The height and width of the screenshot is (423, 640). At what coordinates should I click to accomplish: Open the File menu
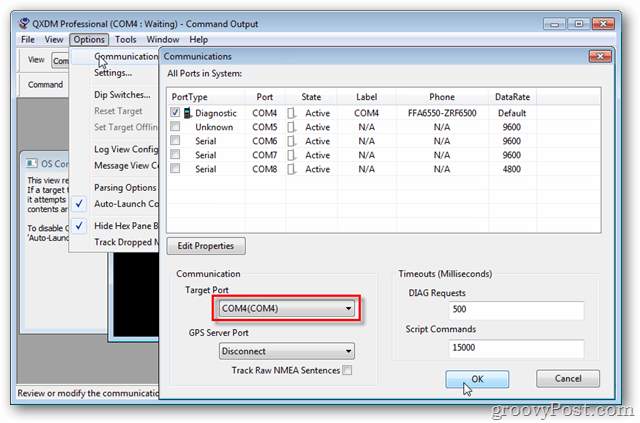(x=28, y=40)
